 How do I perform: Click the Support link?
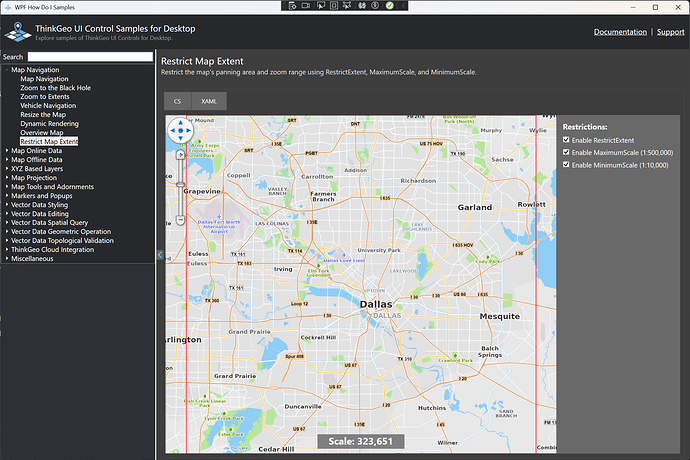(670, 32)
